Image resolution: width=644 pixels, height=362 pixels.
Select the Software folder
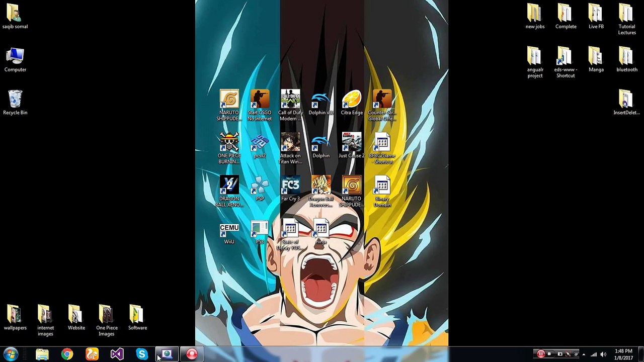(137, 318)
